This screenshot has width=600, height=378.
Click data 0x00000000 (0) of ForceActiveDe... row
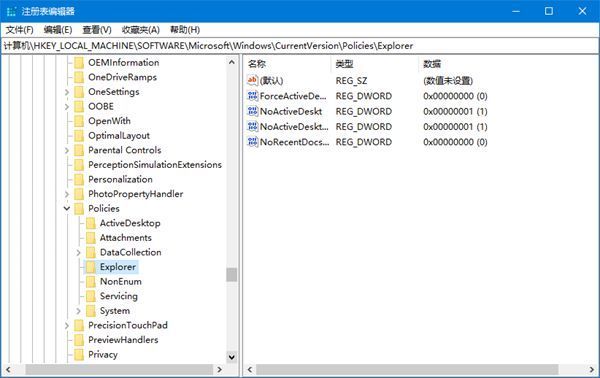(455, 96)
